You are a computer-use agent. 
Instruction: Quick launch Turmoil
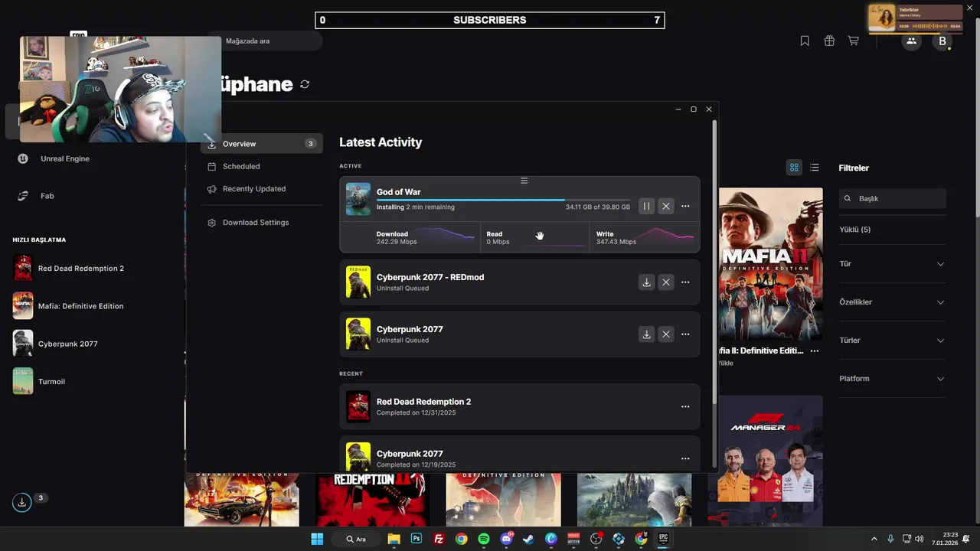pos(40,381)
